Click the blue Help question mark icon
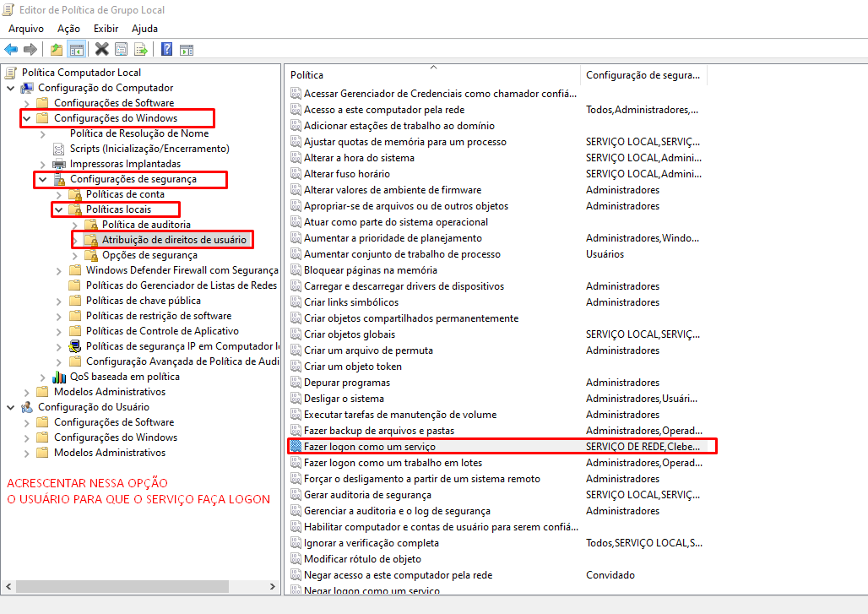This screenshot has width=868, height=614. coord(166,49)
